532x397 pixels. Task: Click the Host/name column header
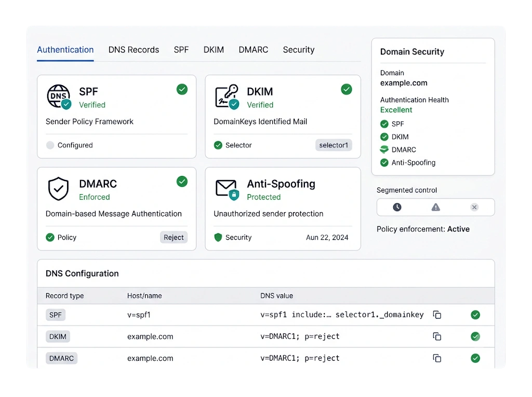pos(144,296)
